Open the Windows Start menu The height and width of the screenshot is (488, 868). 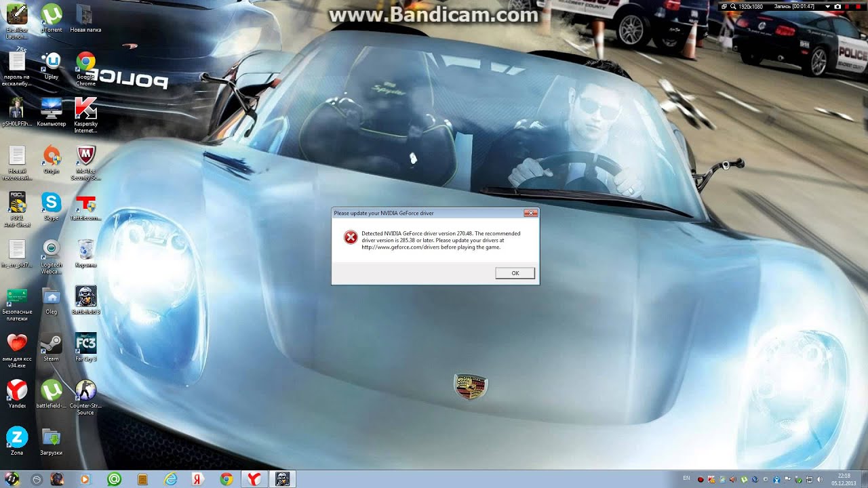[12, 479]
